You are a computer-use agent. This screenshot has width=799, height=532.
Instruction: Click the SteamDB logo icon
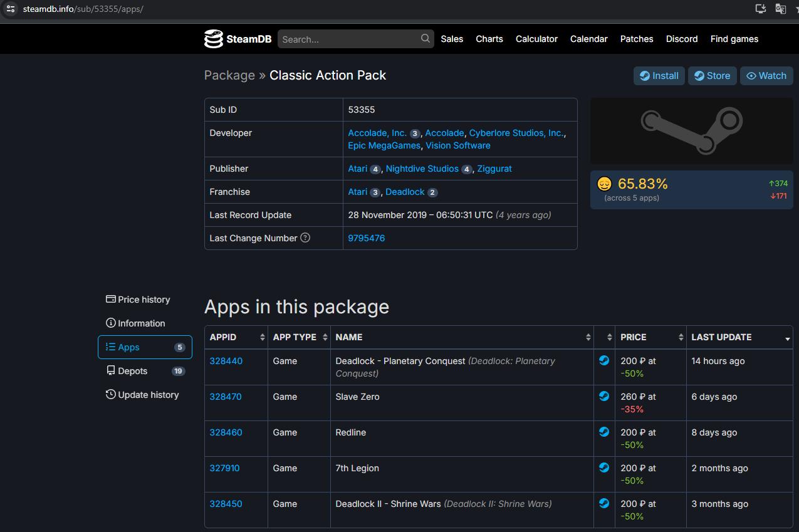click(214, 39)
